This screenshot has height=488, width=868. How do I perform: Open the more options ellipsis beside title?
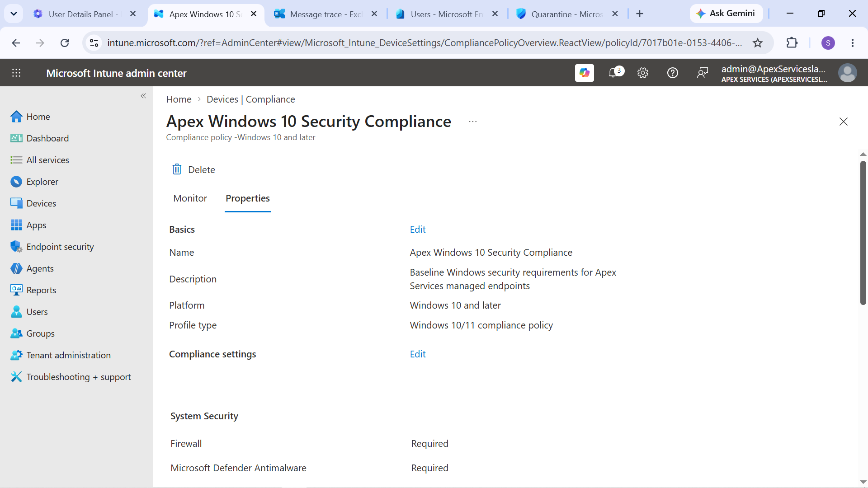[473, 122]
